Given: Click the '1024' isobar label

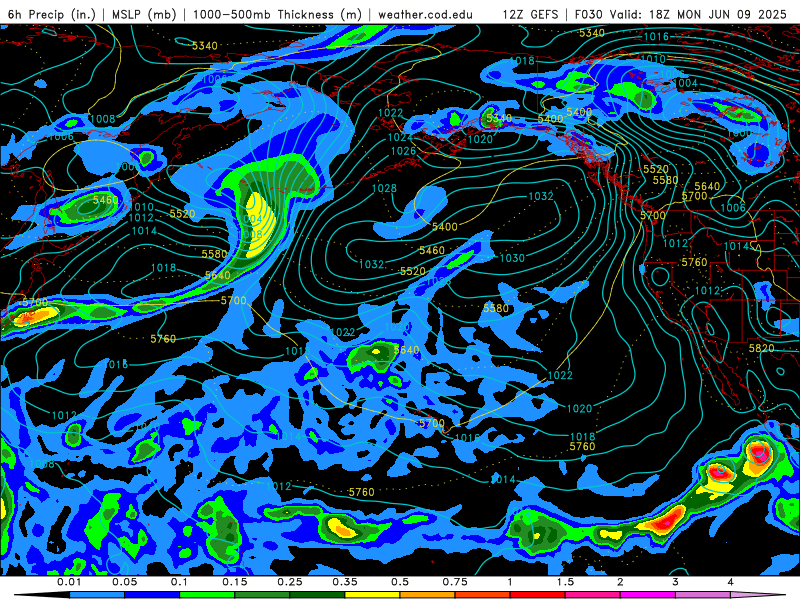Looking at the screenshot, I should pos(399,137).
